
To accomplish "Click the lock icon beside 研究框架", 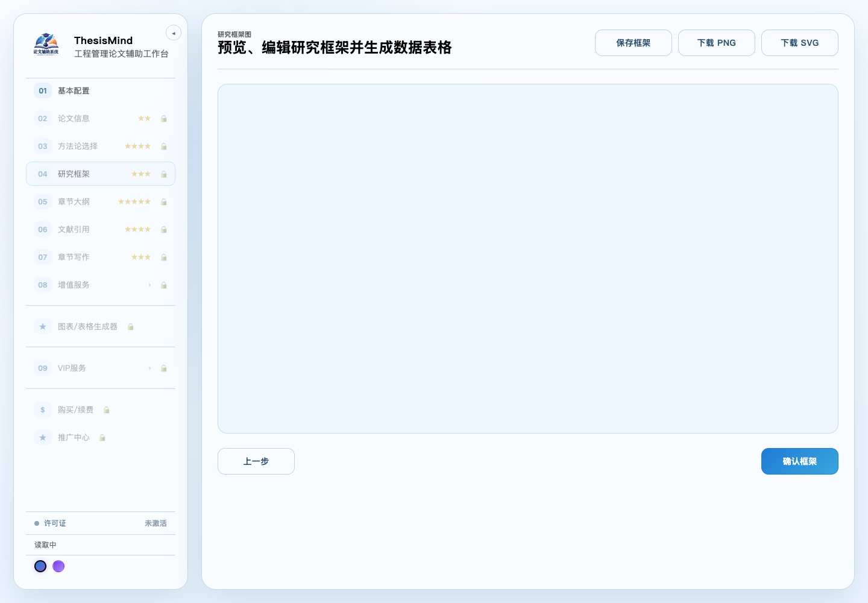I will point(164,174).
